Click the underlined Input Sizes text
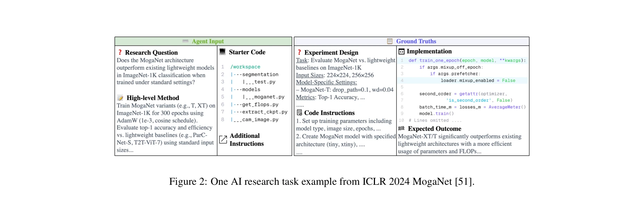Screen dimensions: 644x203 click(x=310, y=75)
